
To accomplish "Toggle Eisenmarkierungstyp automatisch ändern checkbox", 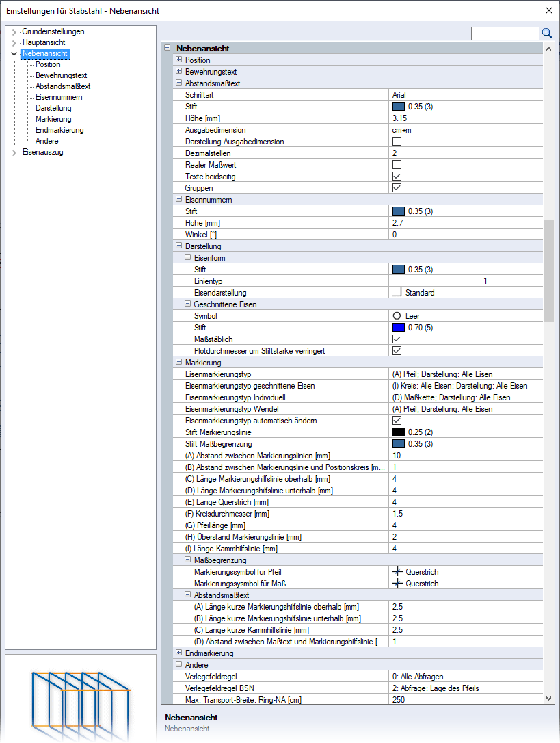I will (397, 420).
